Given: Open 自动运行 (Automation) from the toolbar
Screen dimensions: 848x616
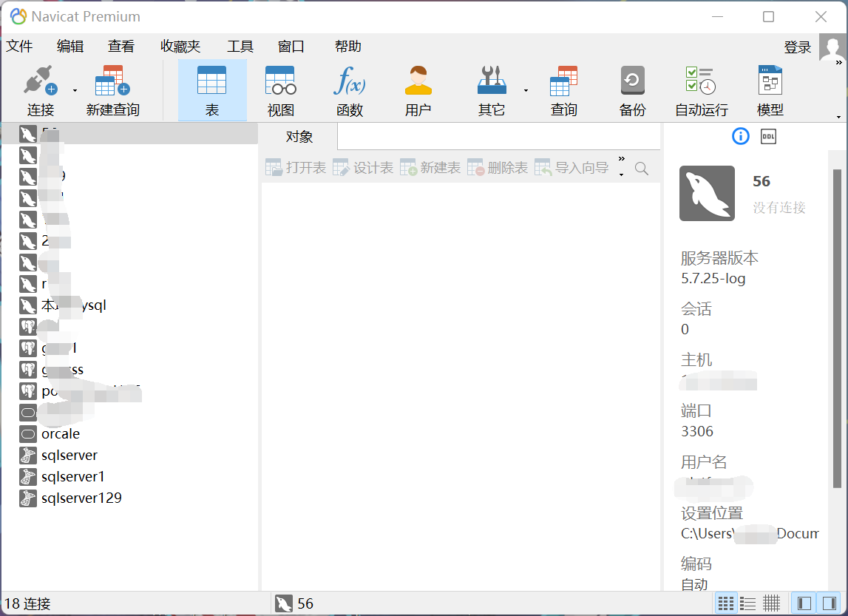Looking at the screenshot, I should (x=702, y=90).
